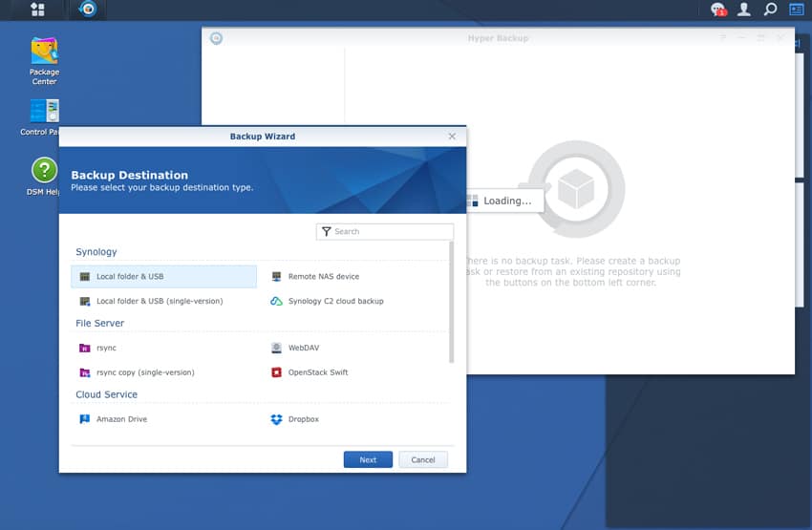Click the Cancel button
This screenshot has height=530, width=812.
pyautogui.click(x=423, y=459)
